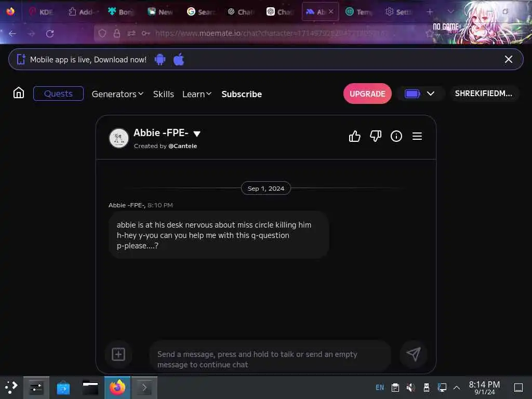Image resolution: width=532 pixels, height=399 pixels.
Task: Click the mobile app phone icon in banner
Action: [x=21, y=59]
